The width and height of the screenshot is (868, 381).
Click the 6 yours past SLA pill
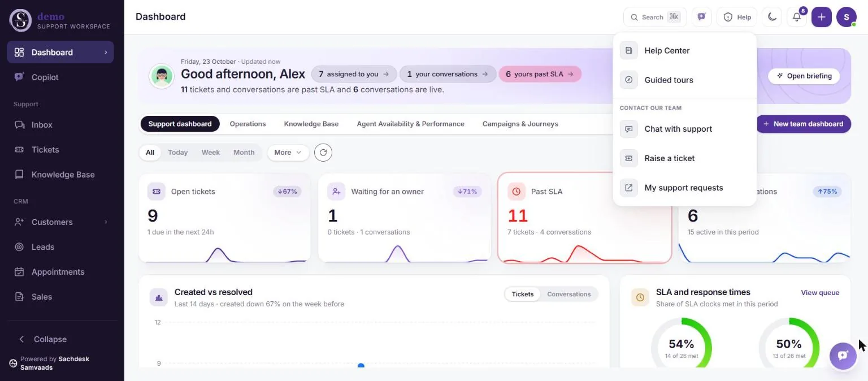(540, 74)
